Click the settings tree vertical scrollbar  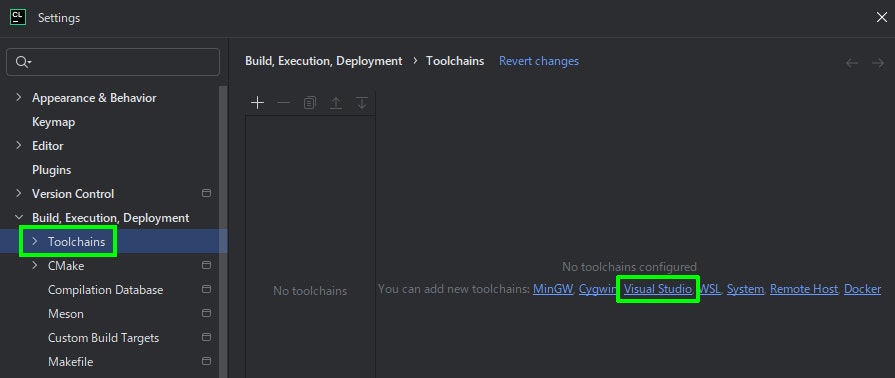click(x=223, y=231)
